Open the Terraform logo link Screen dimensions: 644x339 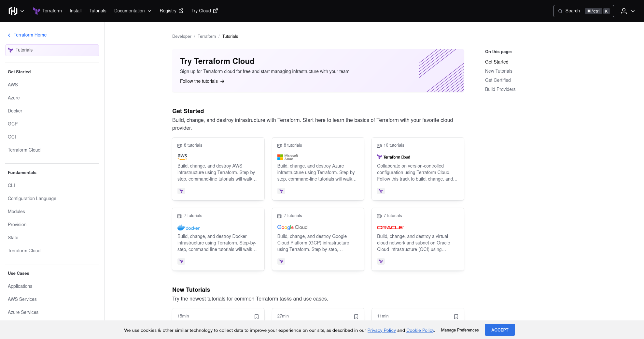[47, 11]
